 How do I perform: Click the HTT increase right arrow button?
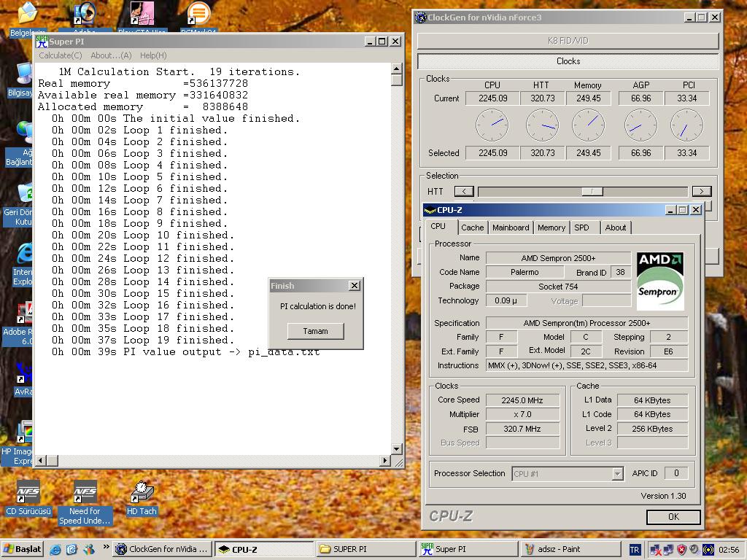click(701, 192)
